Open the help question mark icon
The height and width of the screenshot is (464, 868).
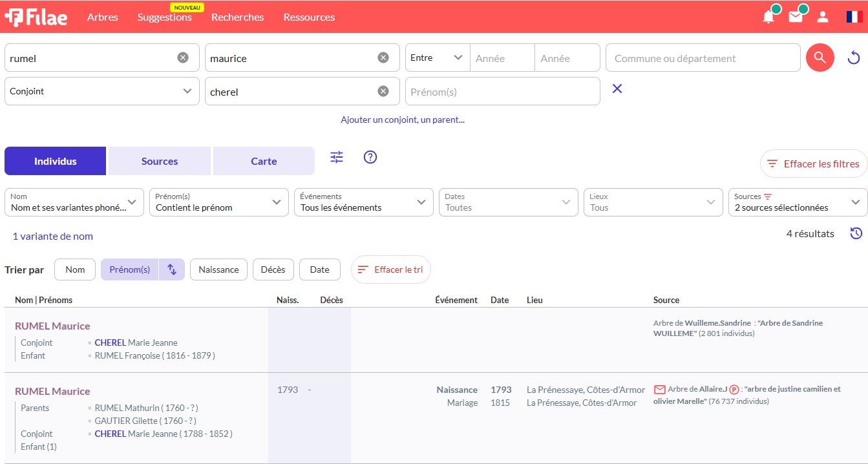pyautogui.click(x=370, y=157)
